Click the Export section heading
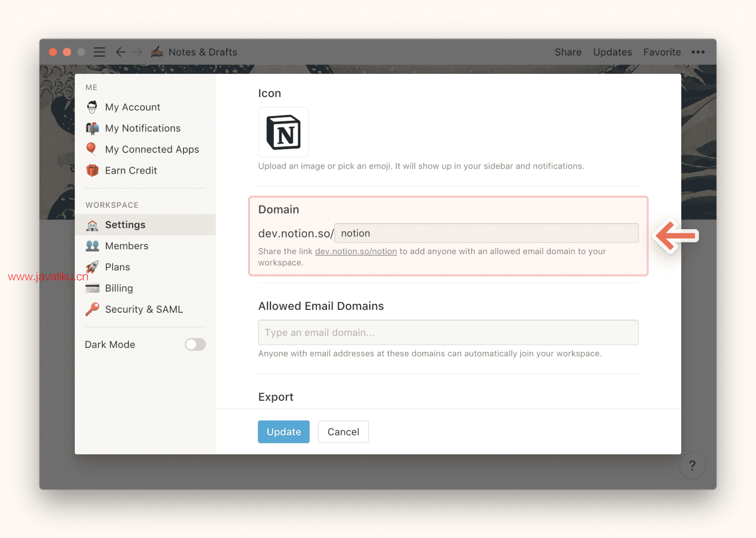Image resolution: width=756 pixels, height=538 pixels. 276,397
